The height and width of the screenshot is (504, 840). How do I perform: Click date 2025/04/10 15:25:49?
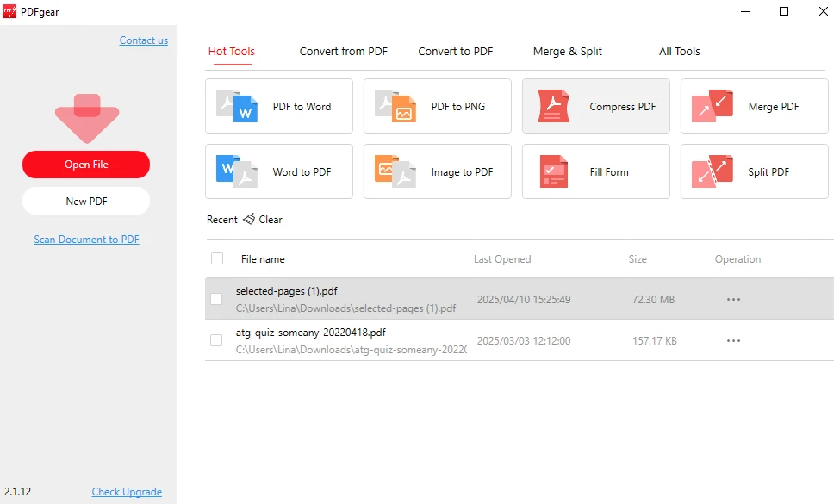click(x=524, y=300)
